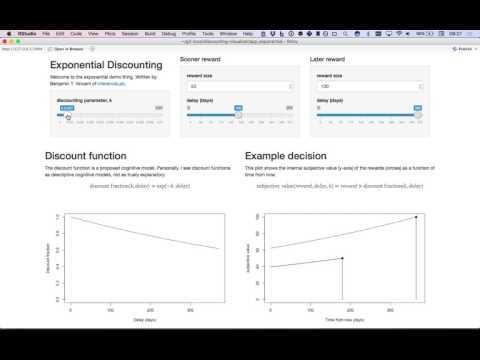Open the Apple menu
This screenshot has width=480, height=360.
tap(9, 34)
